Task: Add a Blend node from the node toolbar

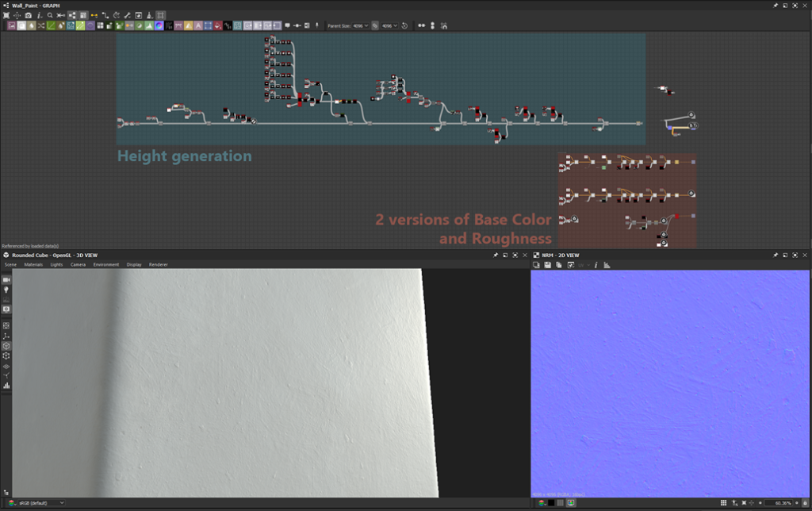Action: click(x=32, y=25)
